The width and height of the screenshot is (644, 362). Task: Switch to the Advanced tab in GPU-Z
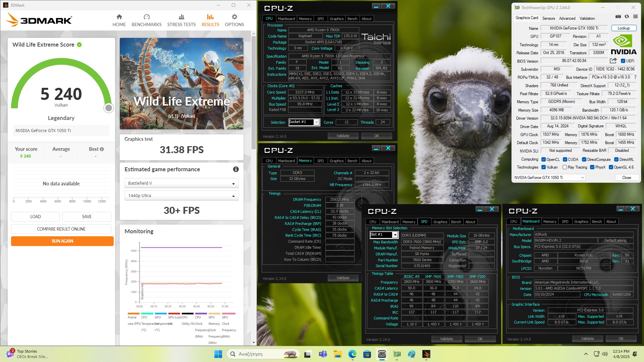pos(567,18)
